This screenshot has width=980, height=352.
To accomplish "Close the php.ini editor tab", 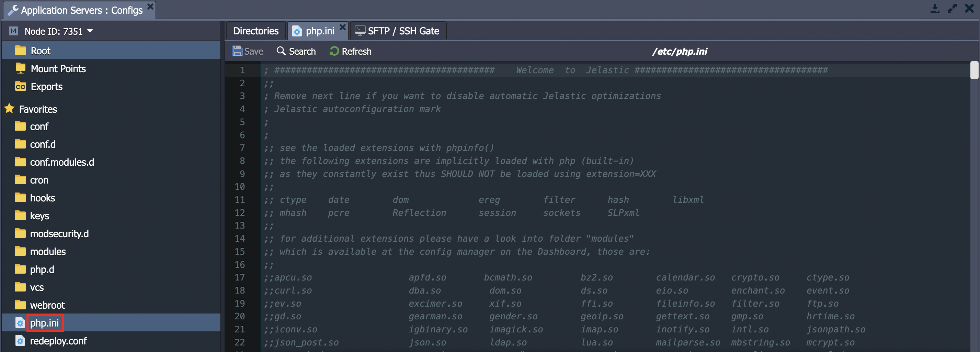I will [x=342, y=27].
